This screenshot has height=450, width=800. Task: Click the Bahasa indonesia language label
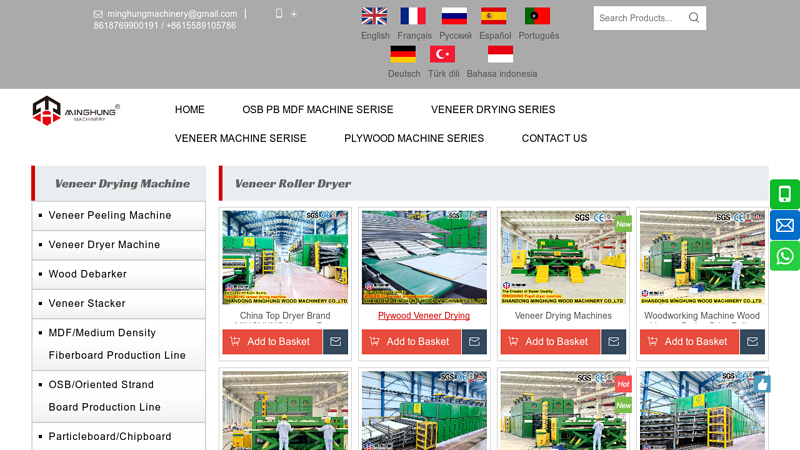pos(502,73)
